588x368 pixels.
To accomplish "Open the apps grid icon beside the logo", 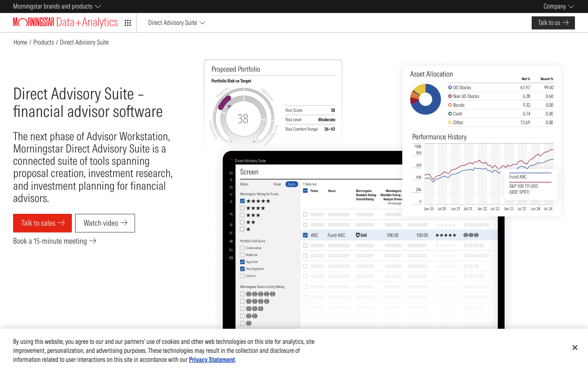I will 128,23.
